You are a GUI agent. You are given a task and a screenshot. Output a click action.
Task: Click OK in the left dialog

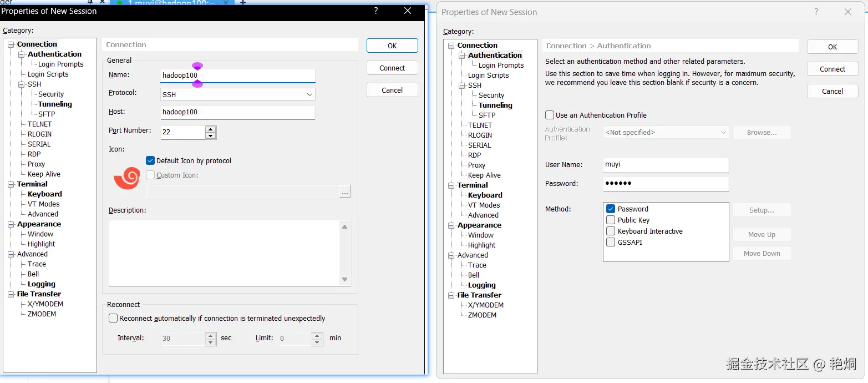[x=392, y=46]
